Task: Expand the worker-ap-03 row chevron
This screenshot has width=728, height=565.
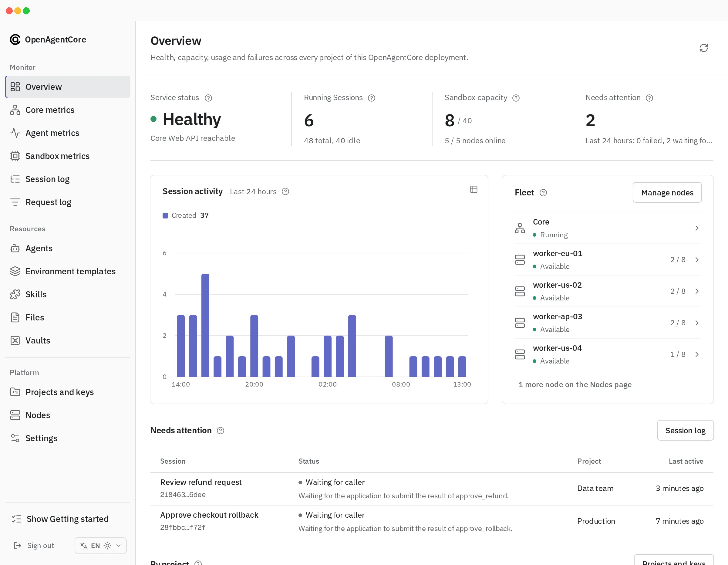Action: pyautogui.click(x=697, y=323)
